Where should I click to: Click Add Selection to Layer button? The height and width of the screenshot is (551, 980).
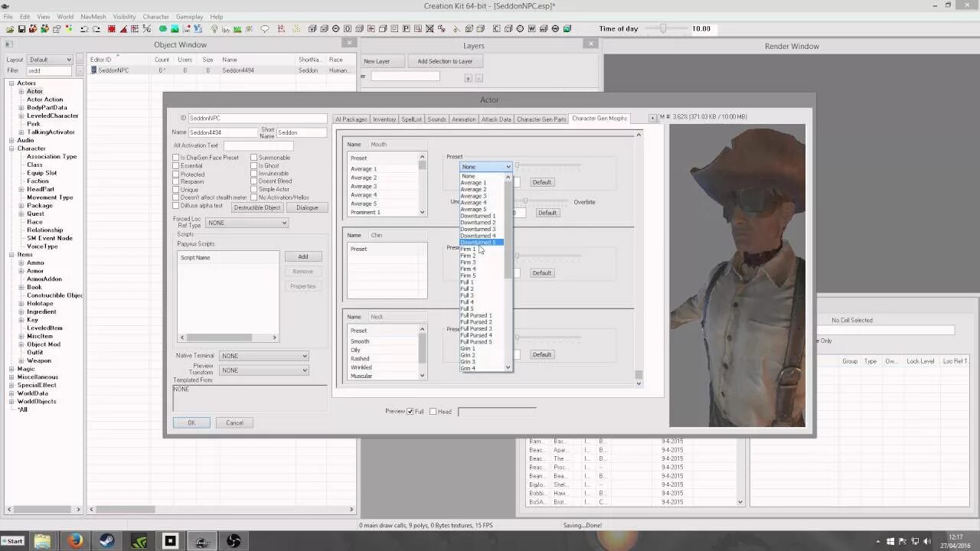pyautogui.click(x=445, y=61)
